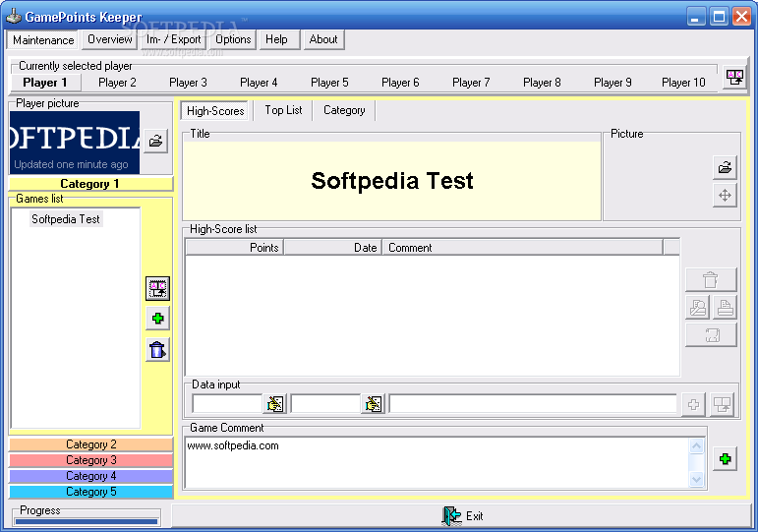Screen dimensions: 758x532
Task: Open the About menu
Action: click(323, 39)
